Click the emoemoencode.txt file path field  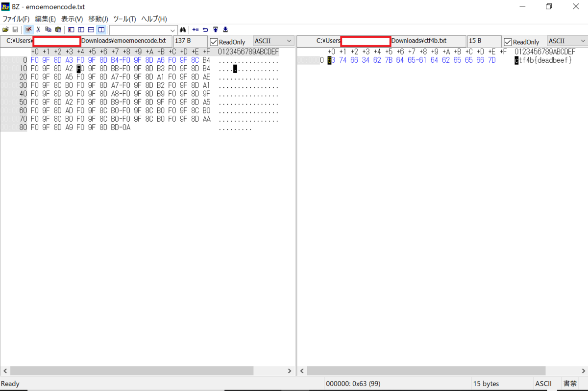86,41
